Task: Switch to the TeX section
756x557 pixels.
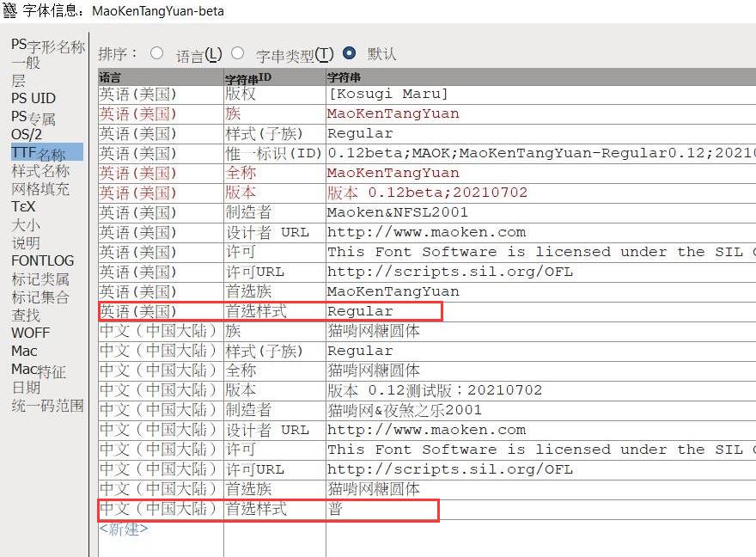Action: coord(23,207)
